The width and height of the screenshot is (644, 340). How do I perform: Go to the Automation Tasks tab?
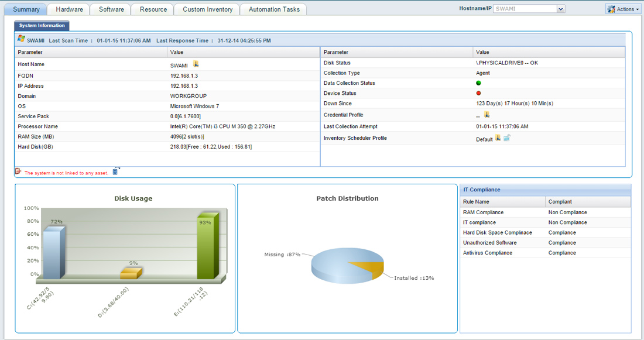[274, 9]
